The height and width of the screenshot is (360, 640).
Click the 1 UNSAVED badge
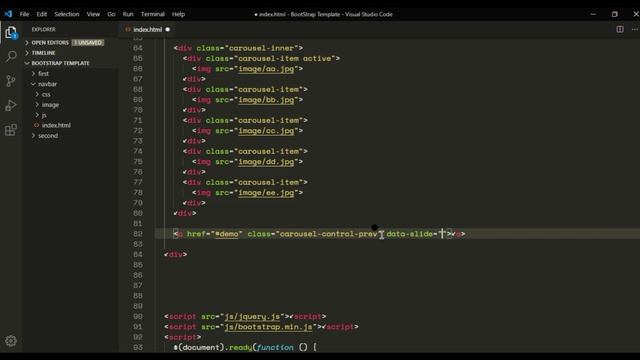[88, 42]
